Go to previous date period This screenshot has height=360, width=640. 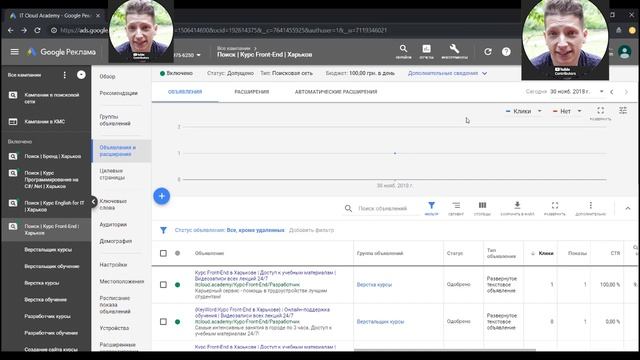click(x=611, y=92)
